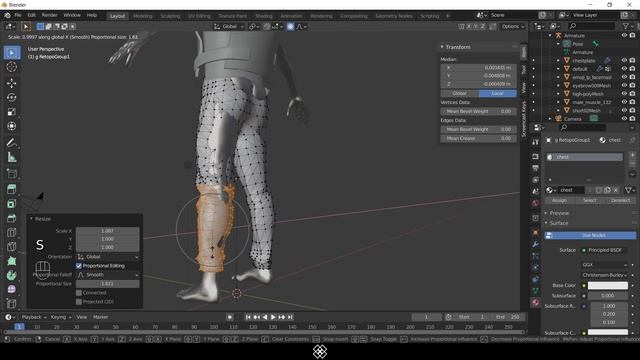Collapse the Resize operator panel
Viewport: 640px width, 360px height.
(31, 219)
